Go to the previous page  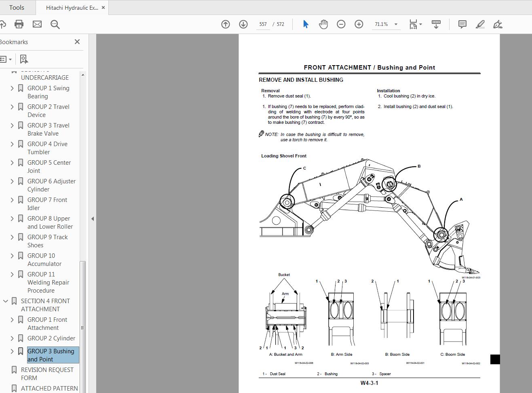(x=225, y=24)
